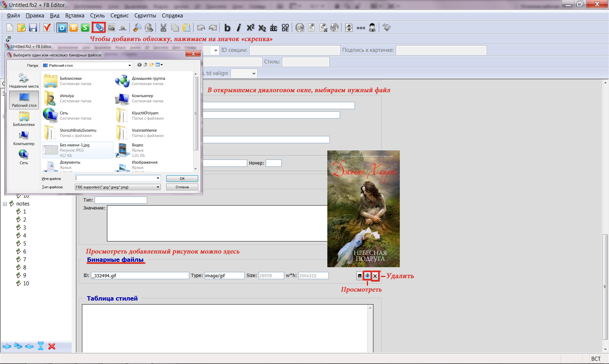
Task: Expand the Имя файла dropdown arrow
Action: coord(158,178)
